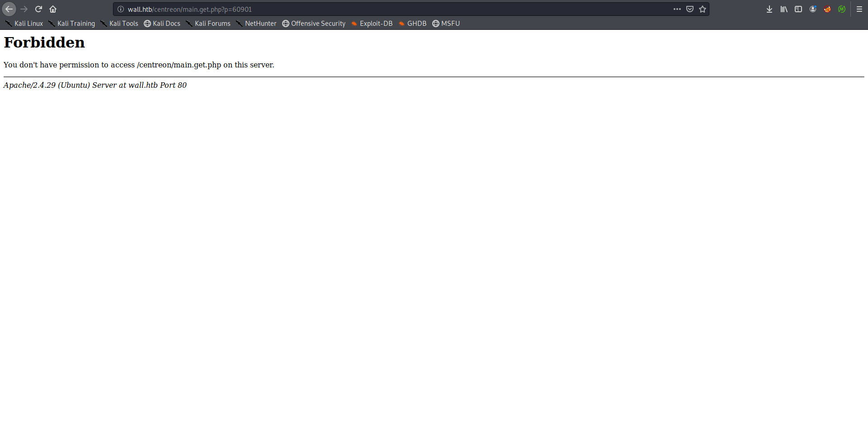
Task: Open the Library menu
Action: 784,9
